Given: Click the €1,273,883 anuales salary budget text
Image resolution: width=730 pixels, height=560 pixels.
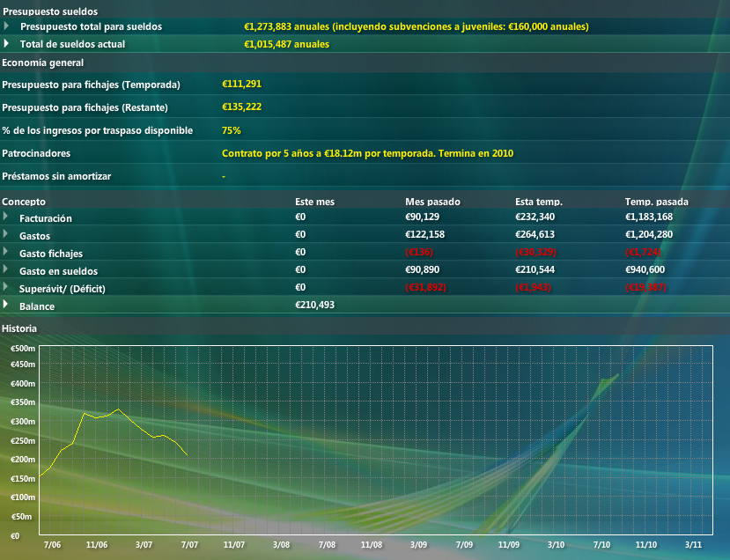Looking at the screenshot, I should pyautogui.click(x=417, y=26).
